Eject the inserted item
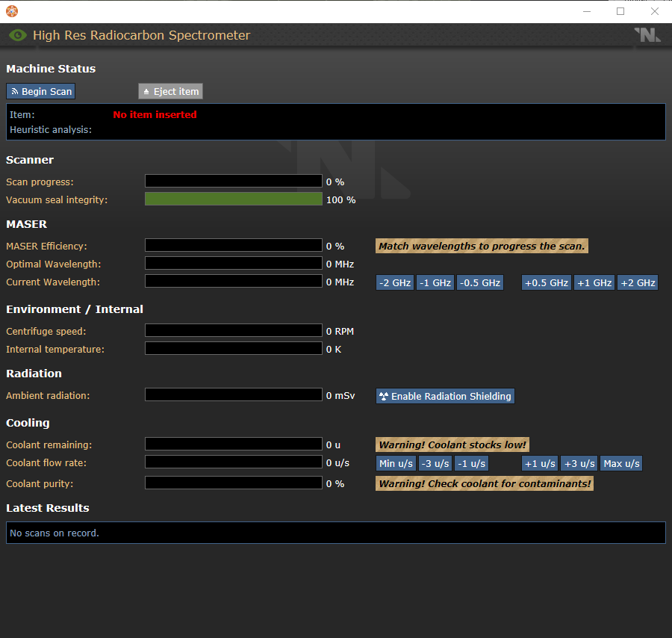Viewport: 672px width, 638px height. click(x=170, y=91)
